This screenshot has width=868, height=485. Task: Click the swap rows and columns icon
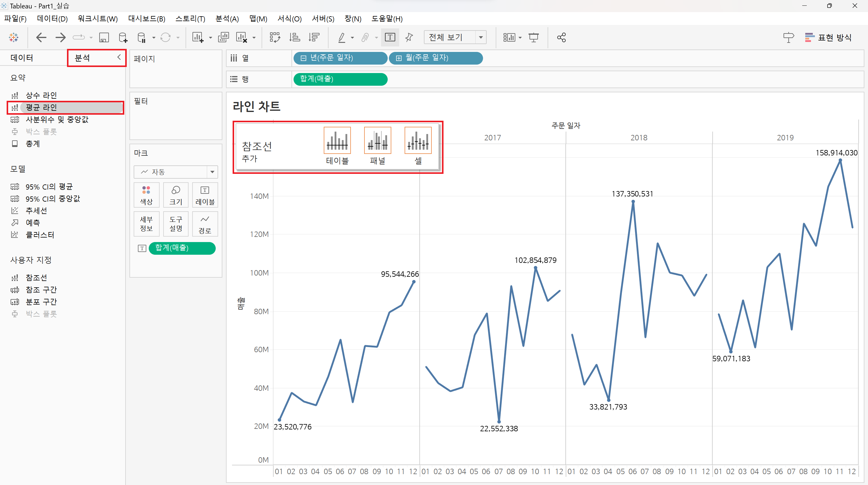pyautogui.click(x=275, y=37)
